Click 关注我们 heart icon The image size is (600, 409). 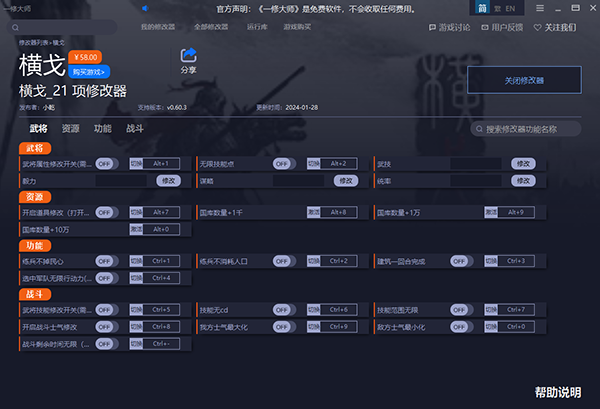(x=538, y=28)
